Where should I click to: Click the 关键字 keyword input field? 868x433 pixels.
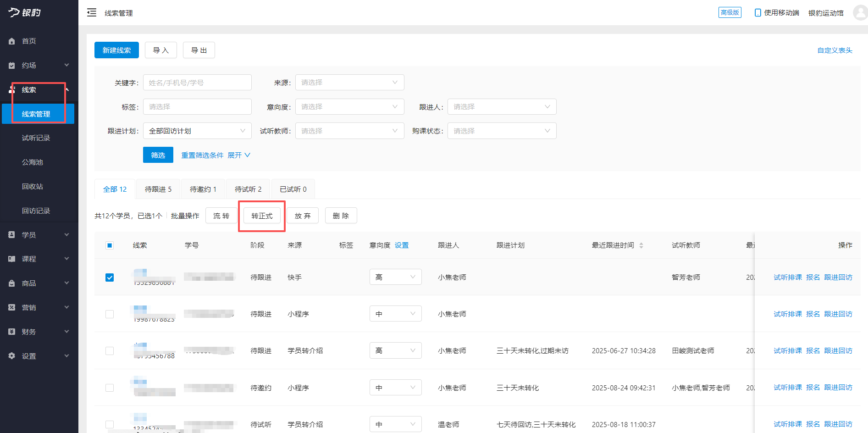[197, 82]
